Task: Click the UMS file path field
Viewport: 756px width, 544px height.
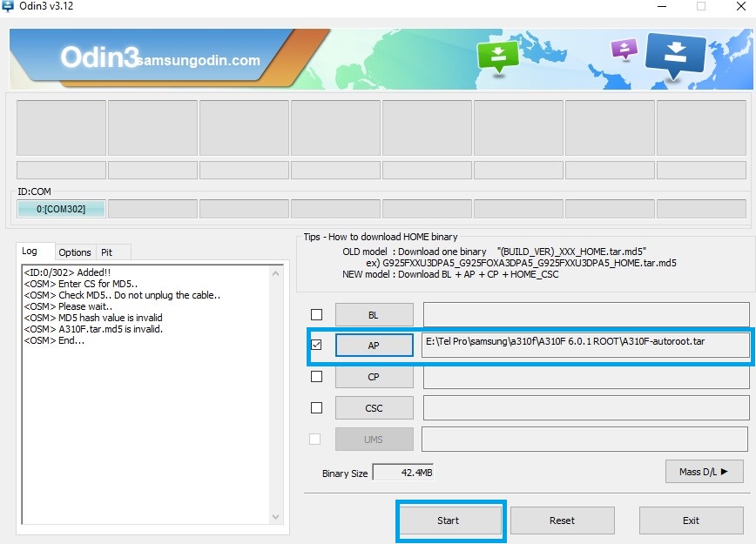Action: coord(584,439)
